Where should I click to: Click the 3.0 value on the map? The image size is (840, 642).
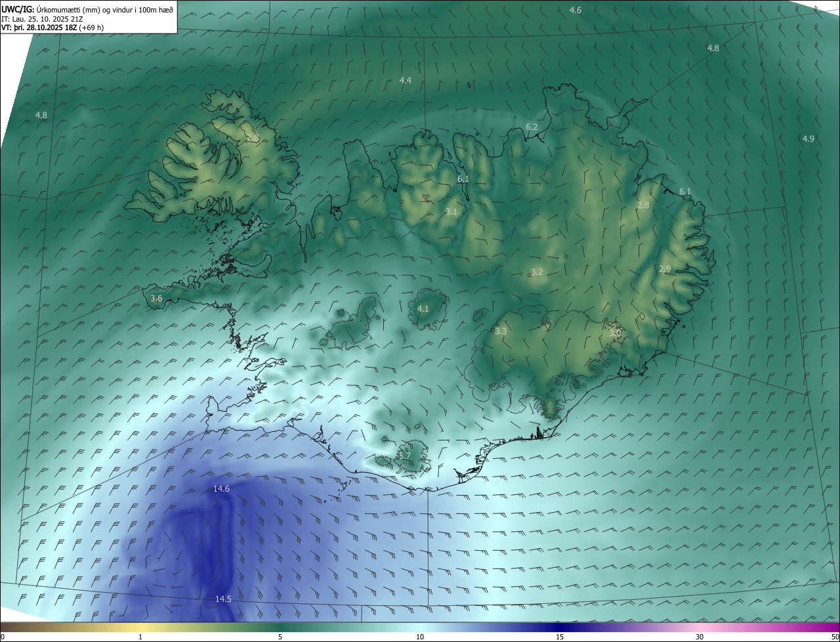(615, 333)
